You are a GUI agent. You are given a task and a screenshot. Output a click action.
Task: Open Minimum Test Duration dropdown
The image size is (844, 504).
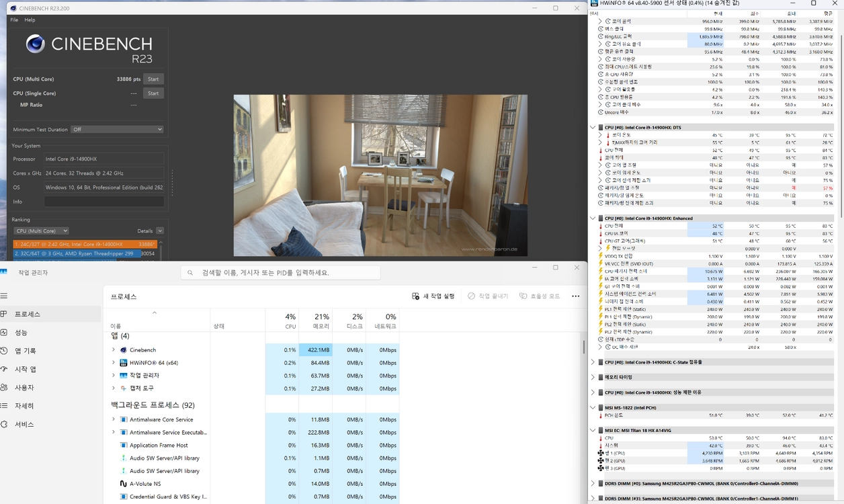(118, 129)
